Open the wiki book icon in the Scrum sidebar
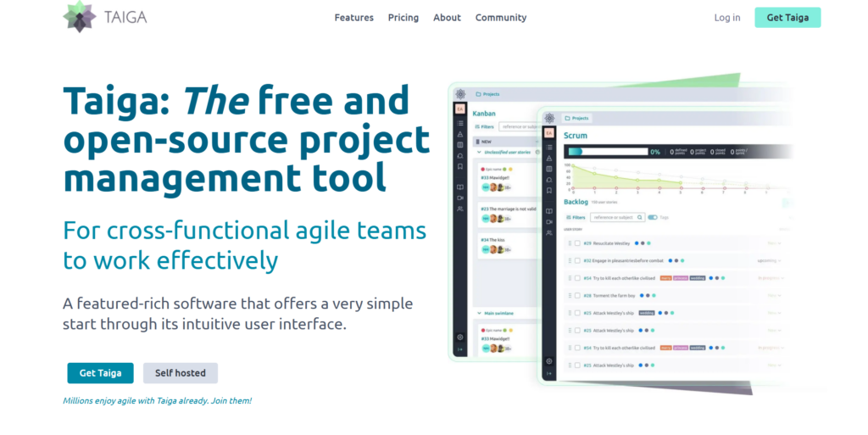Image resolution: width=868 pixels, height=435 pixels. coord(549,211)
